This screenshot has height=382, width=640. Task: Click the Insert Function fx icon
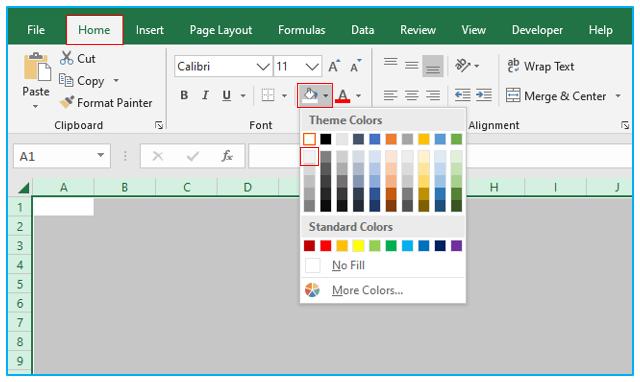pos(227,156)
